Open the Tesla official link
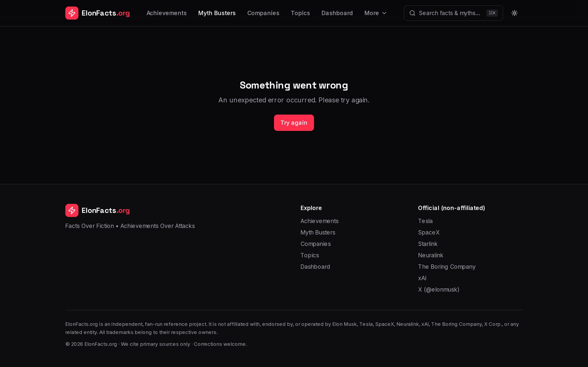 [425, 221]
